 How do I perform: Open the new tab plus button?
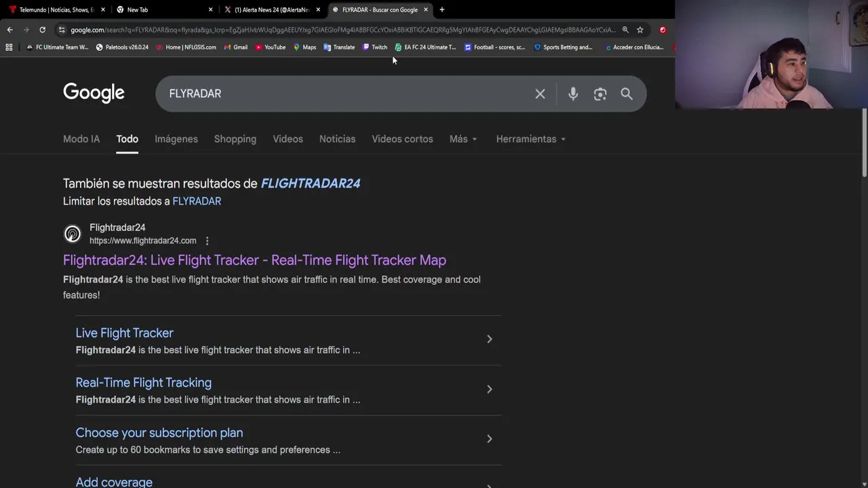coord(441,9)
